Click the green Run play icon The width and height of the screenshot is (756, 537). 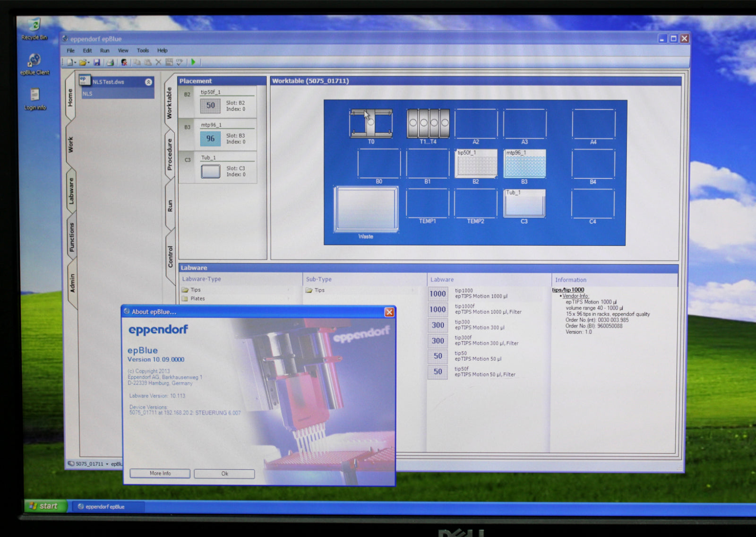193,62
